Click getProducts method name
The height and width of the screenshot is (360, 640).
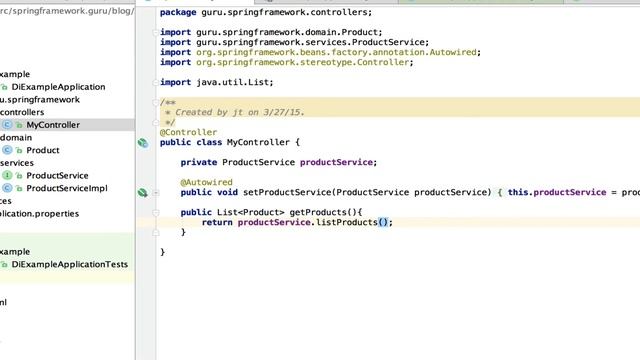pos(318,212)
